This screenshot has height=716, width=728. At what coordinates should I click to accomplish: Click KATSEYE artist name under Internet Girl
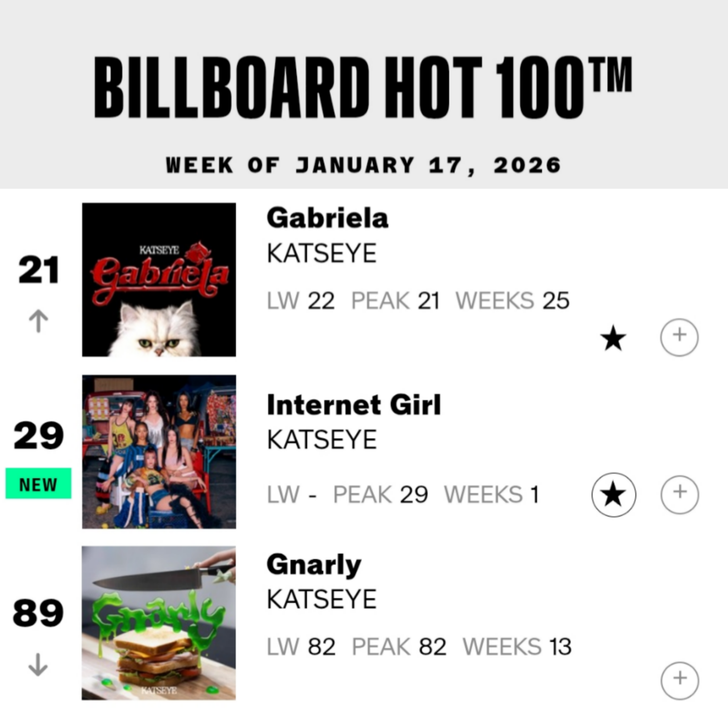(x=321, y=440)
